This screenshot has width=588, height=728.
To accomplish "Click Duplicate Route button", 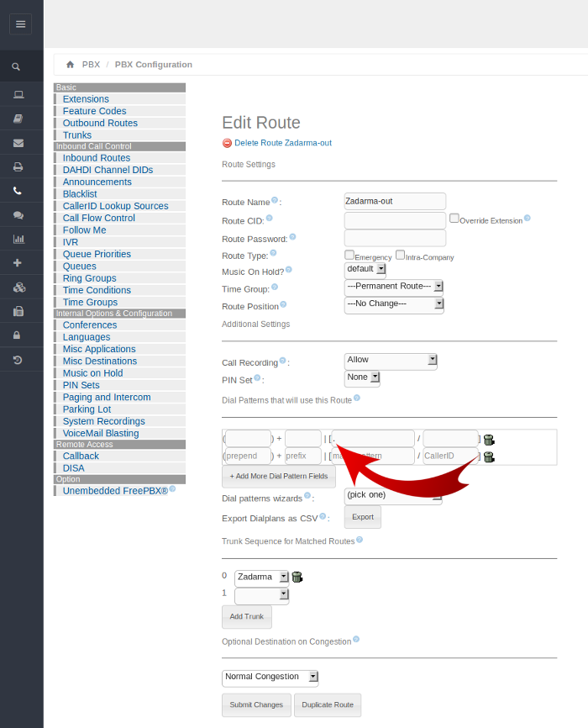I will coord(328,704).
